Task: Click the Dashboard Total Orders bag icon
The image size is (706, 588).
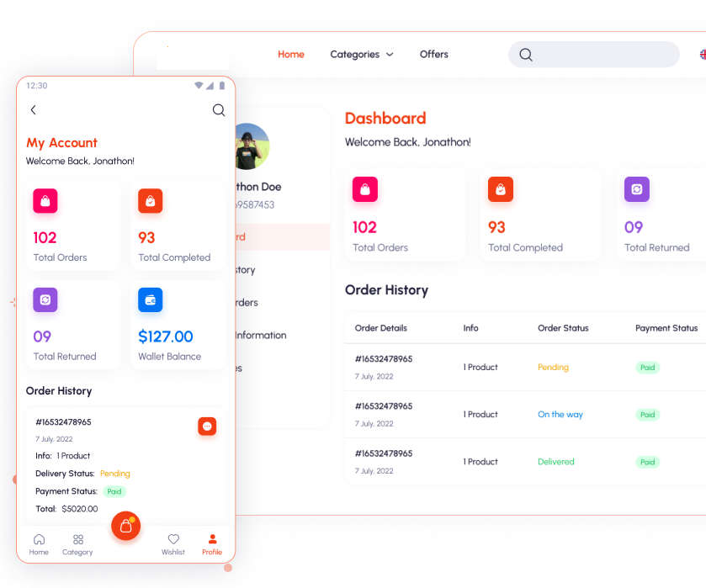Action: 364,189
